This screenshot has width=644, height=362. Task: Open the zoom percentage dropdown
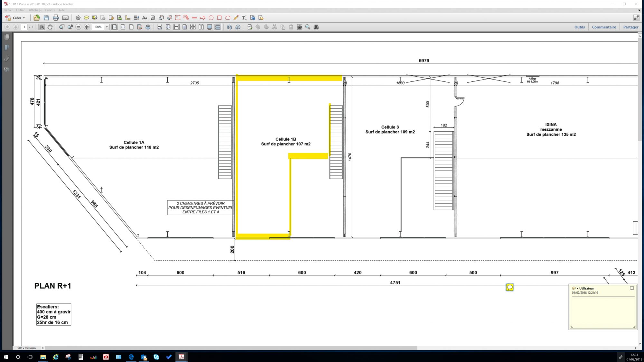107,27
